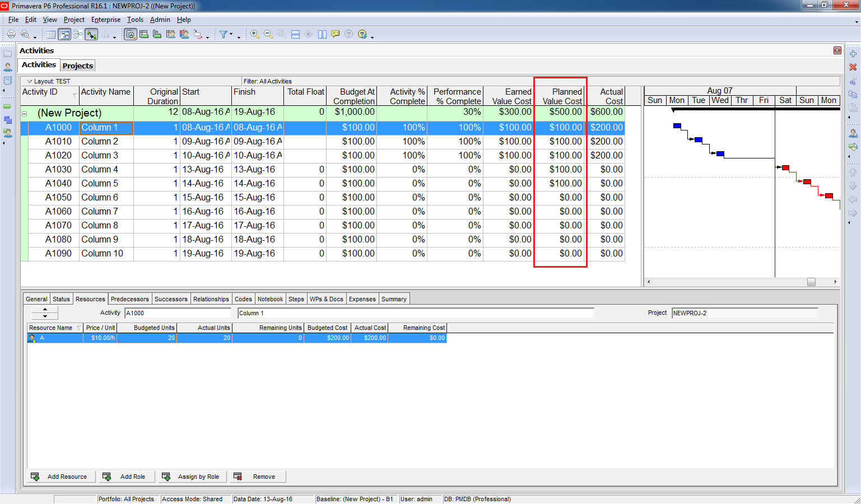Screen dimensions: 861x504
Task: Open the Enterprise menu
Action: tap(106, 20)
